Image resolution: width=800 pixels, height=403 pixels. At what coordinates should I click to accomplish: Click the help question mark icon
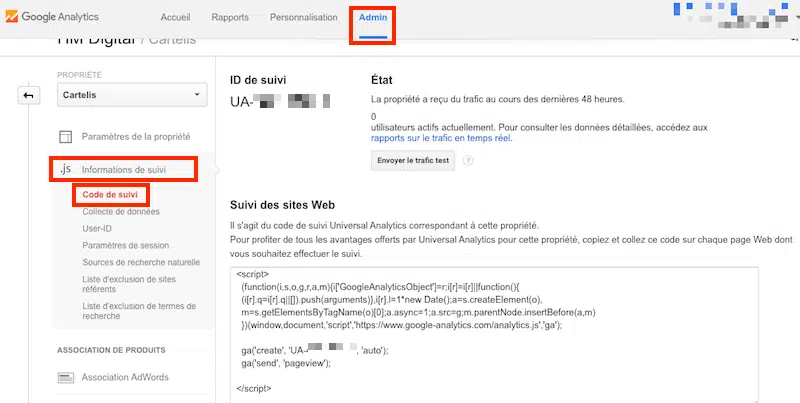coord(468,160)
